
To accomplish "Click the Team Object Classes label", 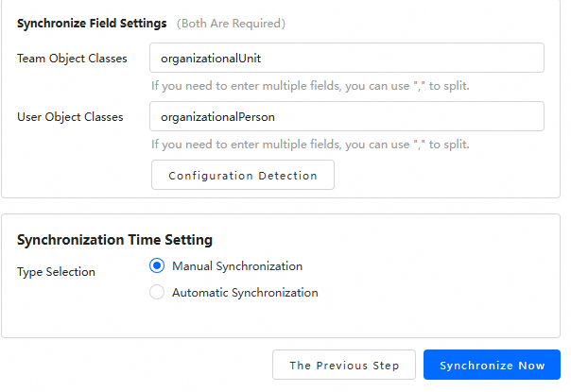I will coord(72,59).
